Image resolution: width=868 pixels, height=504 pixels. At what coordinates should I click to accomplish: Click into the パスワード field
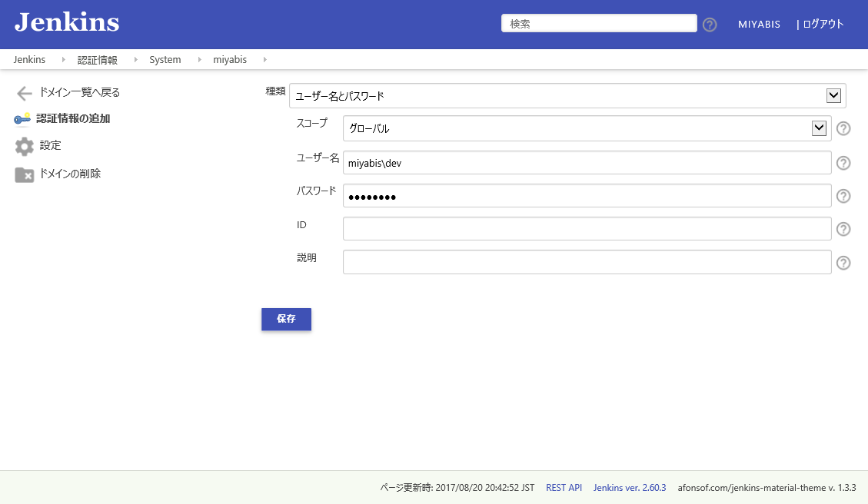click(587, 196)
